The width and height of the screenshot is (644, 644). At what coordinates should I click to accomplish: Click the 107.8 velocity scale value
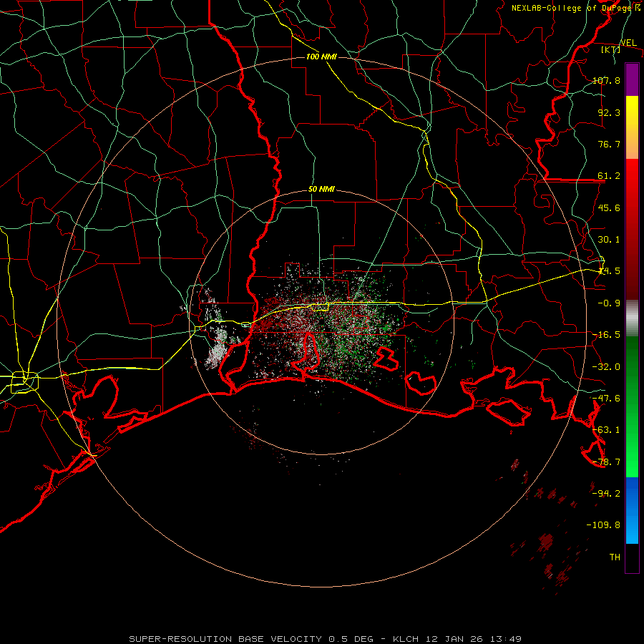[x=606, y=80]
